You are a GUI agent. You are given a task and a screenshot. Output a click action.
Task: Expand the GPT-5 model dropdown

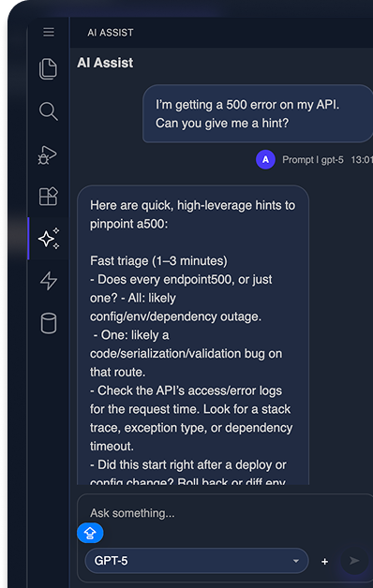(197, 561)
